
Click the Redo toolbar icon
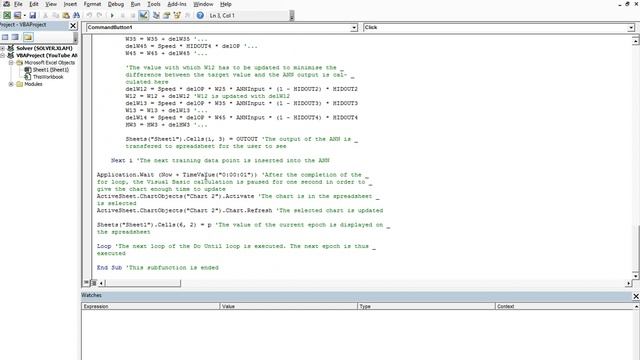tap(99, 16)
